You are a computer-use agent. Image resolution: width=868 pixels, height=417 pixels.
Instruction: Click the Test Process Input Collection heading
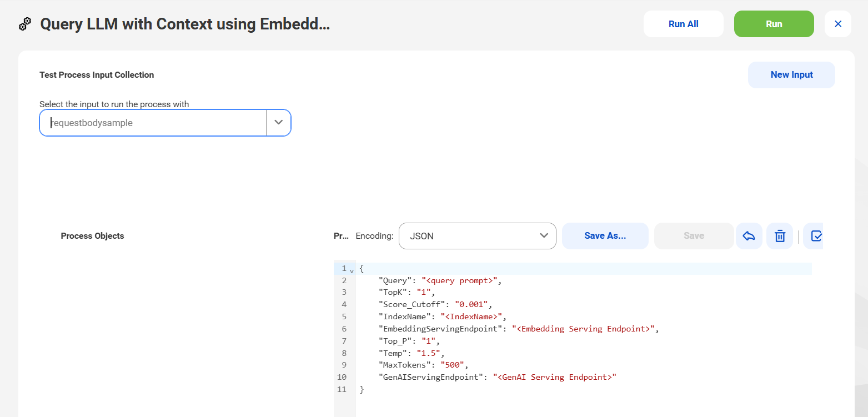pos(97,75)
